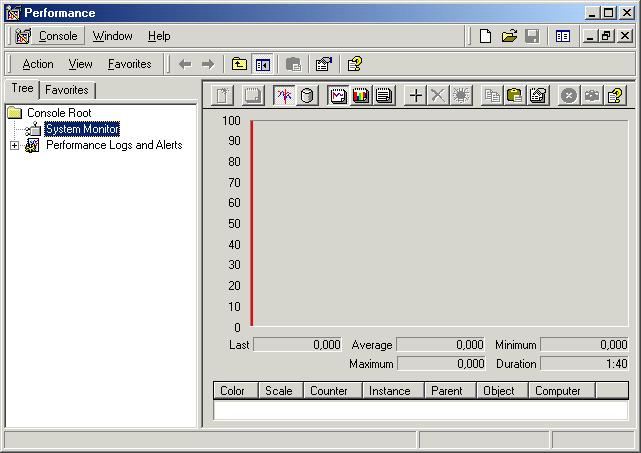This screenshot has height=453, width=641.
Task: Switch to View Chart mode
Action: click(x=338, y=96)
